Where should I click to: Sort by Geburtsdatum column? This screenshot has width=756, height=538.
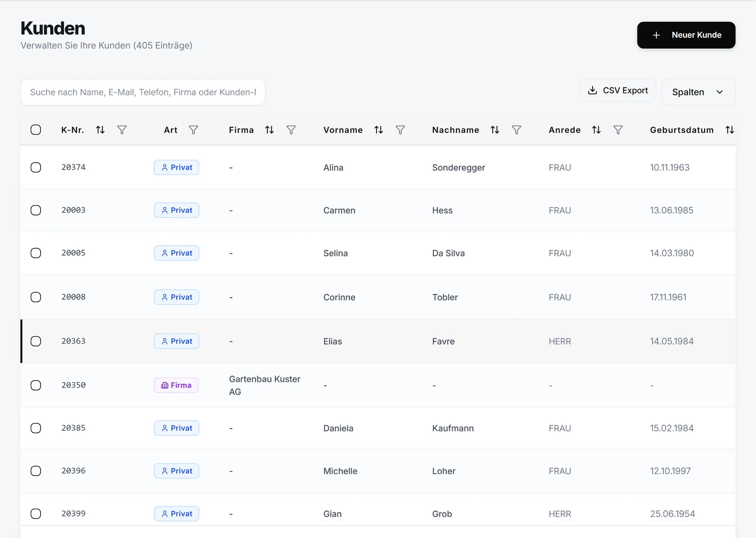730,130
